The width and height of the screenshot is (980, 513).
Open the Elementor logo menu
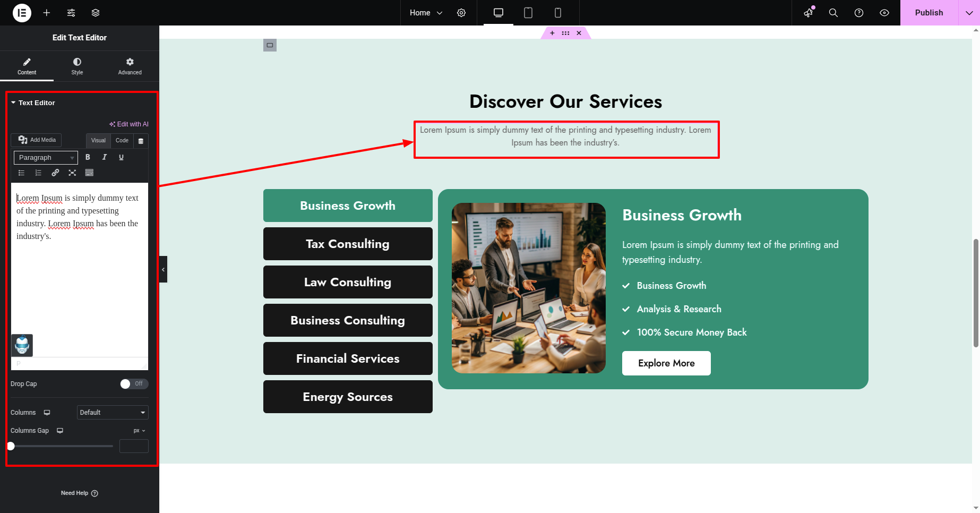(22, 13)
